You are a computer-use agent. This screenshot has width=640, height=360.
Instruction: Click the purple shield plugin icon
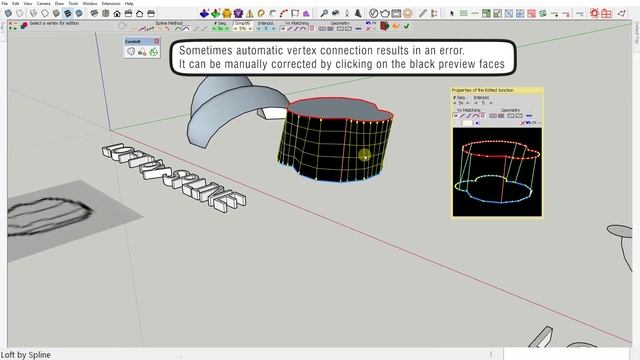tap(238, 13)
